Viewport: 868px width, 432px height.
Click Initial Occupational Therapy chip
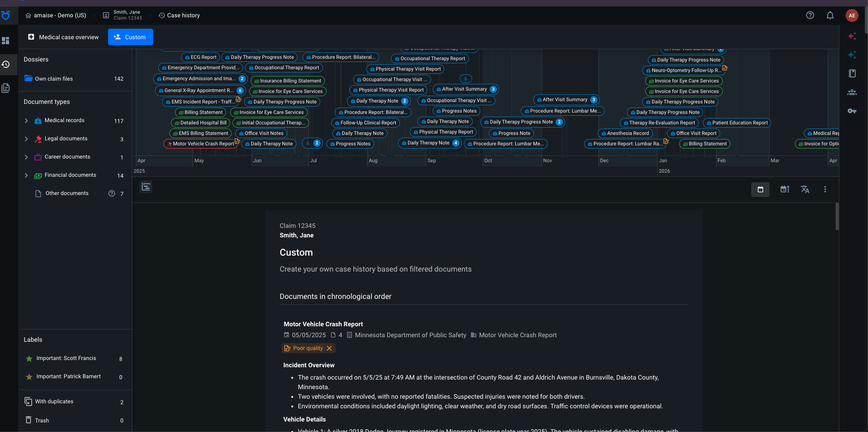[271, 123]
